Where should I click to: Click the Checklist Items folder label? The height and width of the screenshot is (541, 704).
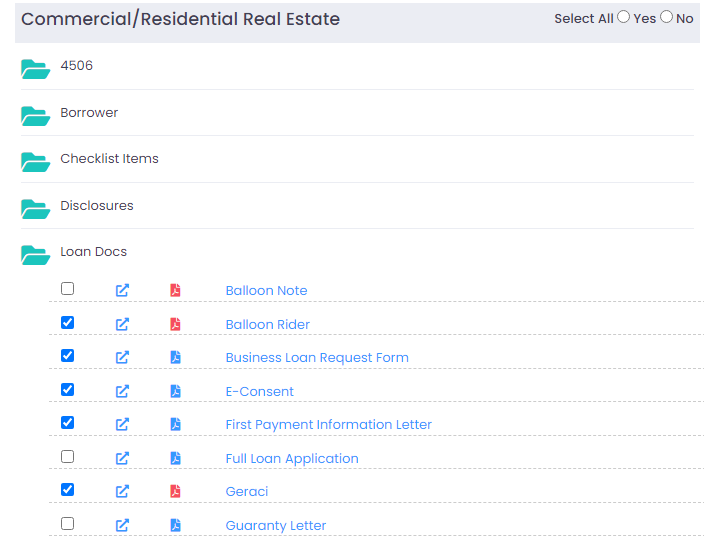(109, 158)
